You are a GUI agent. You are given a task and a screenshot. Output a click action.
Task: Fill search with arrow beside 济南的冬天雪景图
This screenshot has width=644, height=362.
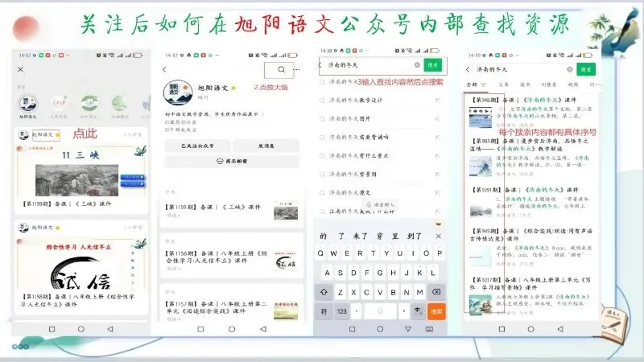(x=438, y=174)
